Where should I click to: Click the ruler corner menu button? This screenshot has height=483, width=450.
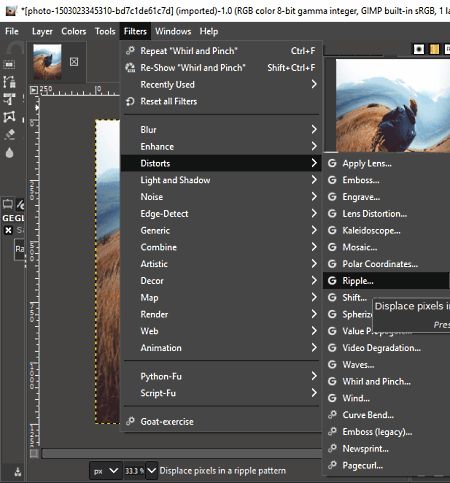click(x=34, y=90)
